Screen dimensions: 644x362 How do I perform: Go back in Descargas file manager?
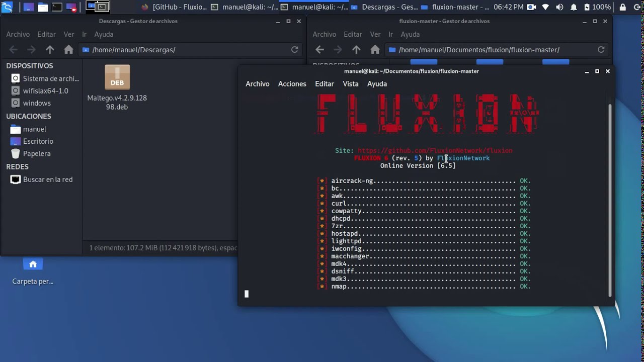14,50
